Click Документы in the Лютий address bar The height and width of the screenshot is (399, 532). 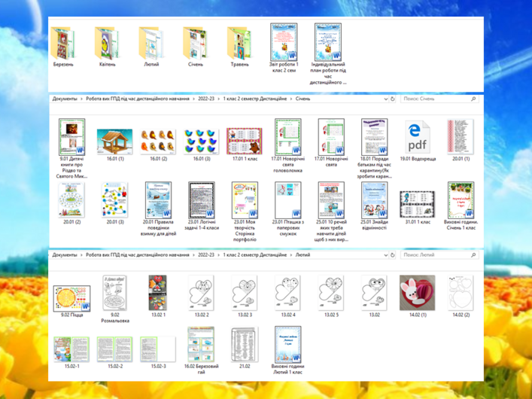click(65, 254)
